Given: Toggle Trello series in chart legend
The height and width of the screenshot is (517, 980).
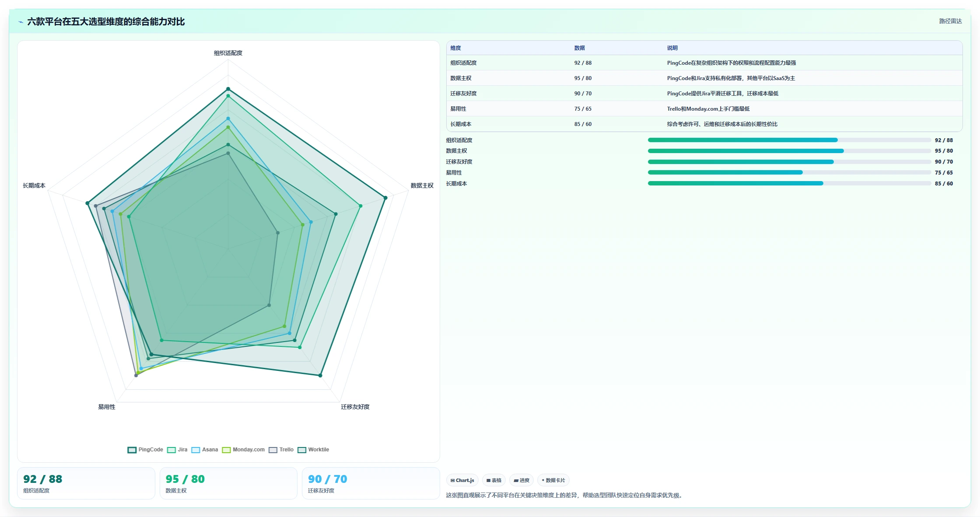Looking at the screenshot, I should [281, 450].
